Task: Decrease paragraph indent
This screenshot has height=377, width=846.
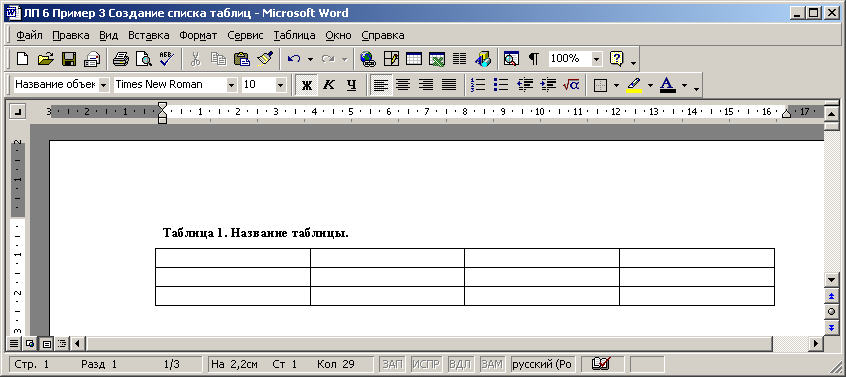Action: [524, 85]
